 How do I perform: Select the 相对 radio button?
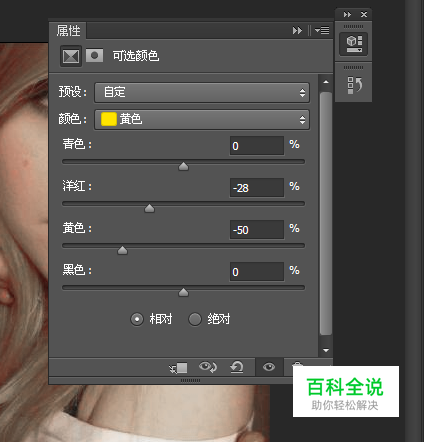(137, 319)
